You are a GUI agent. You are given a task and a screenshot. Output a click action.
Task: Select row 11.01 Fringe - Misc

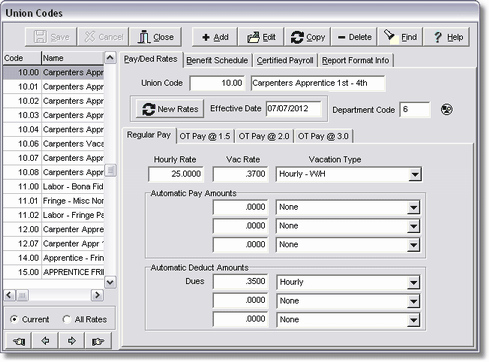point(54,201)
